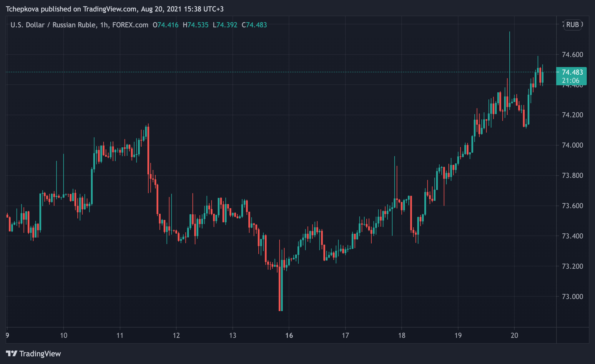
Task: Open the RUB currency label
Action: (x=572, y=25)
